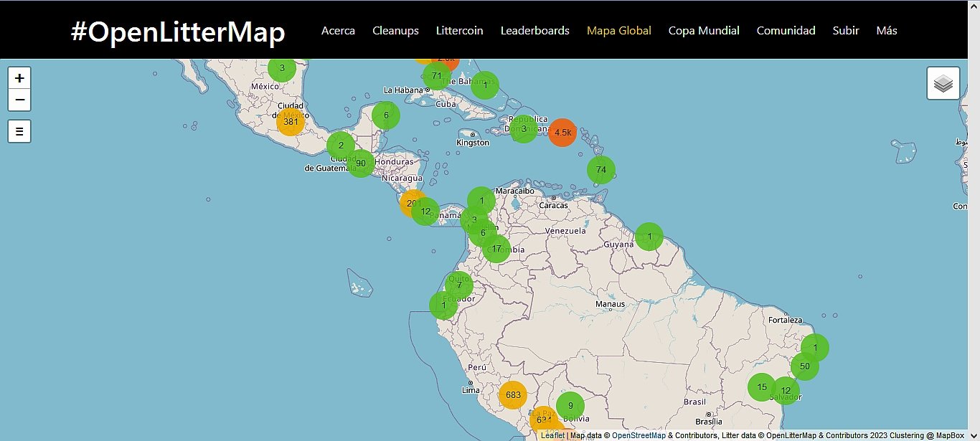Open the Littercoin page
The height and width of the screenshot is (441, 980).
pyautogui.click(x=459, y=31)
